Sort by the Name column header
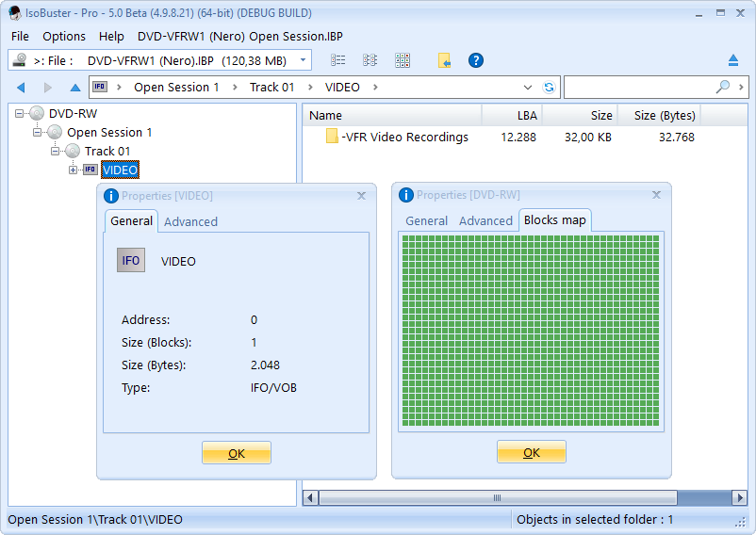 tap(392, 115)
